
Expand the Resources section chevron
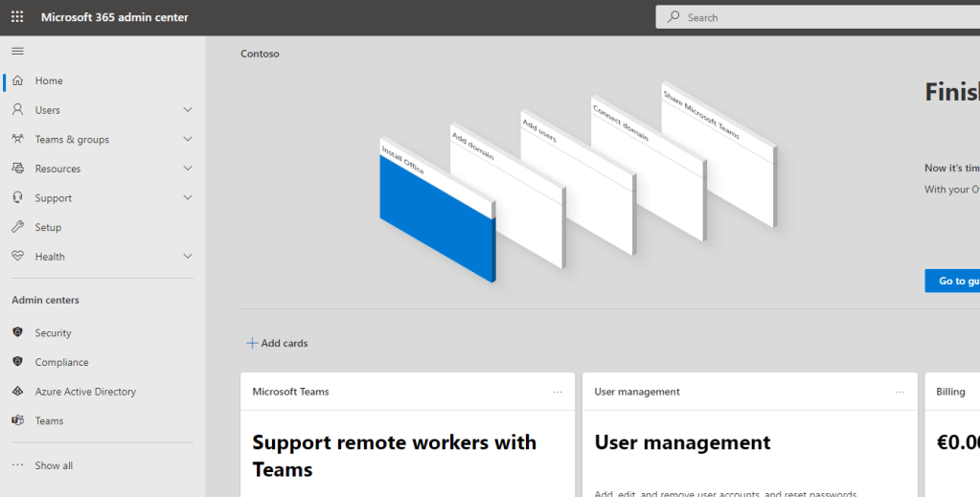point(188,169)
